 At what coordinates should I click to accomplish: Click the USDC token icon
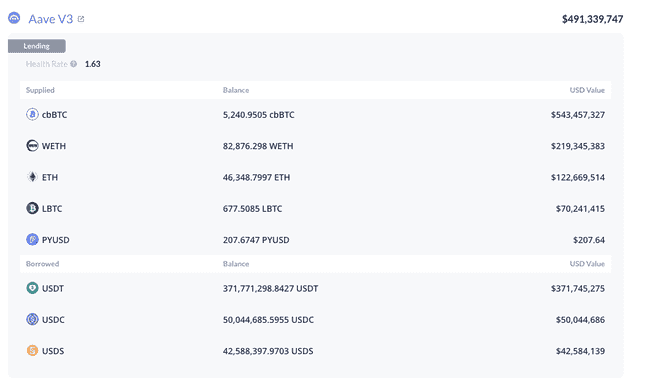[32, 320]
